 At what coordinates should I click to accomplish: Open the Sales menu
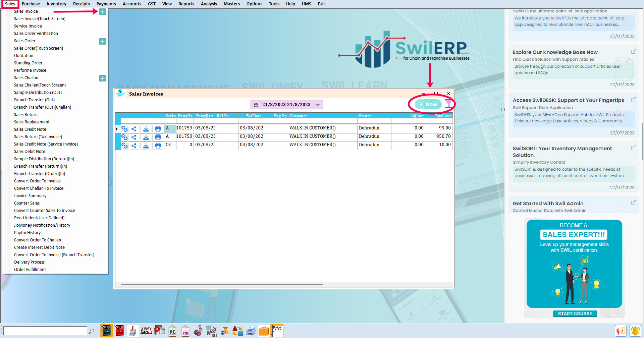[10, 4]
